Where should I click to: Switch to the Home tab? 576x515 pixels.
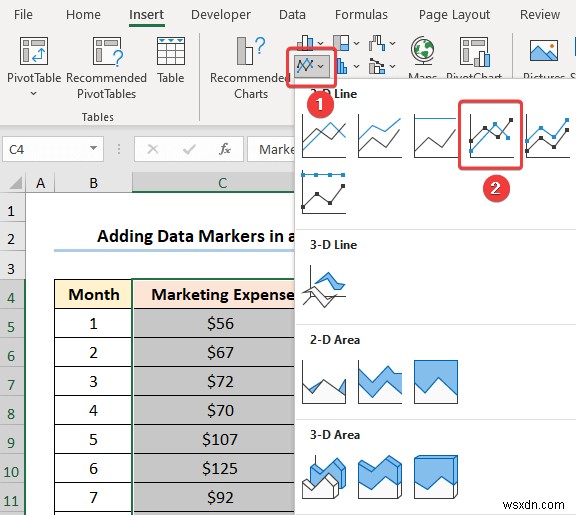(x=83, y=15)
